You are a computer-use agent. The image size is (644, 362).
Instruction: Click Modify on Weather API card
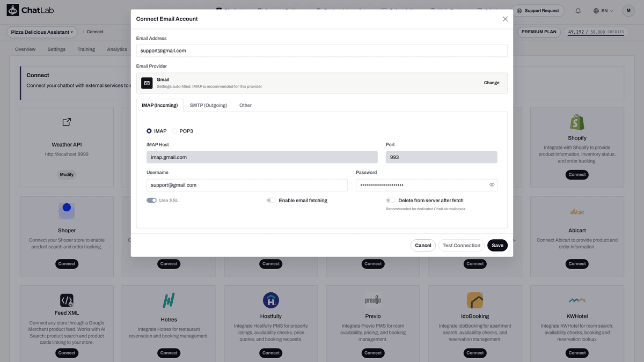(x=67, y=174)
